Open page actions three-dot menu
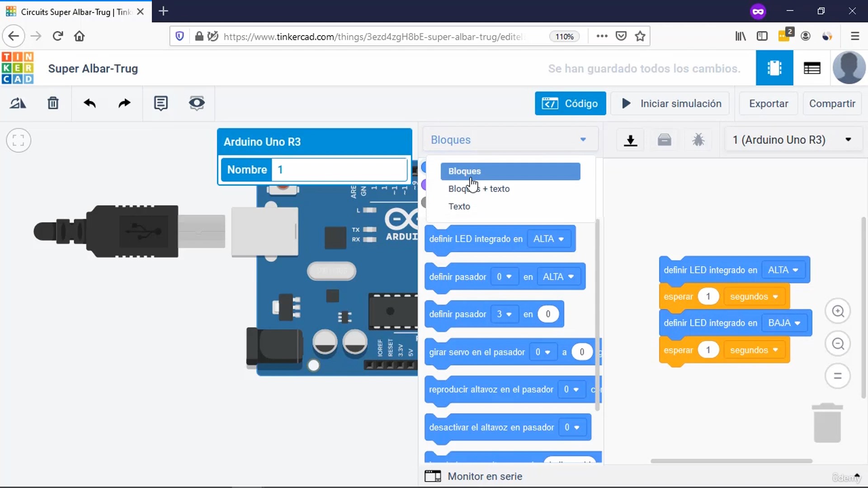This screenshot has height=488, width=868. click(x=602, y=36)
